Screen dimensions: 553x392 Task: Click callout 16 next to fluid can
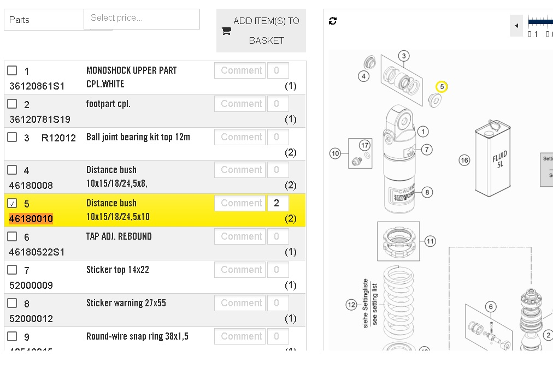[x=464, y=160]
